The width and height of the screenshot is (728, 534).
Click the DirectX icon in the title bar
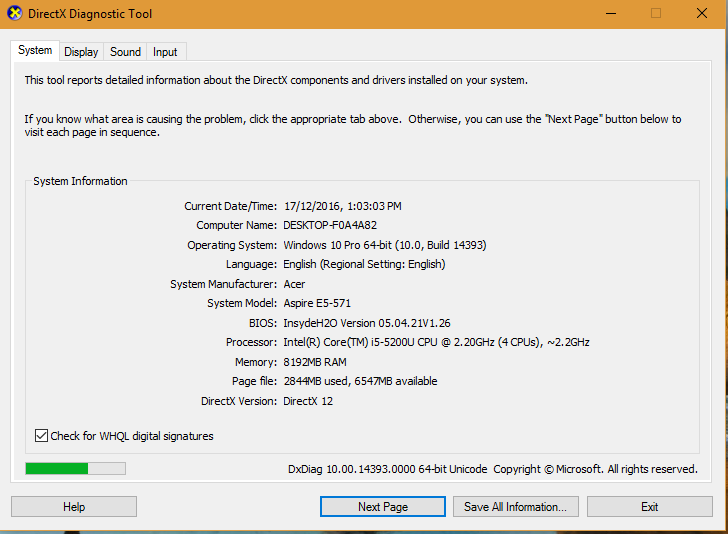tap(16, 14)
